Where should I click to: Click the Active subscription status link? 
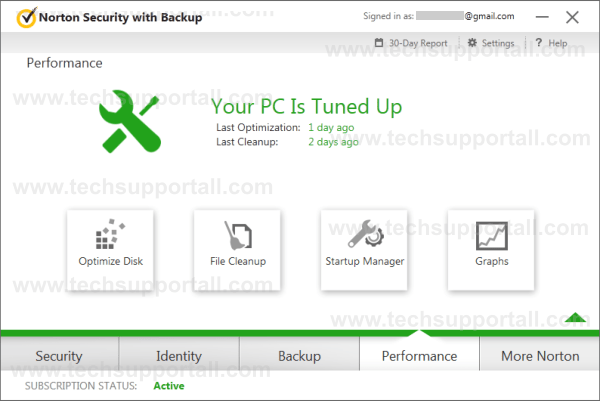[169, 386]
